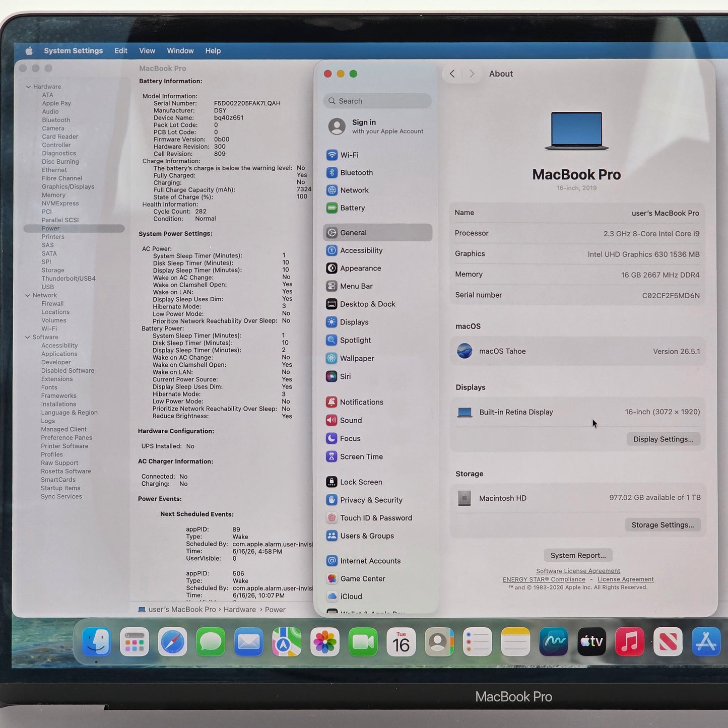
Task: Open Sound settings
Action: [x=378, y=420]
